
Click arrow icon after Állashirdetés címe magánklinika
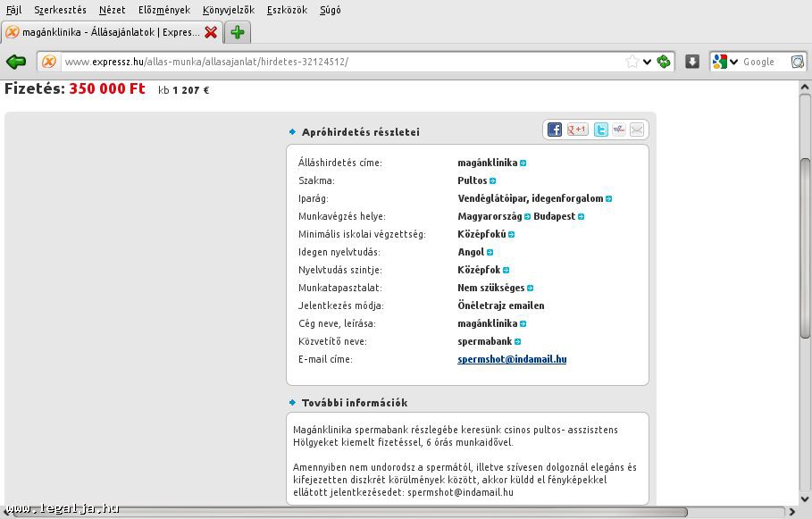pos(523,163)
